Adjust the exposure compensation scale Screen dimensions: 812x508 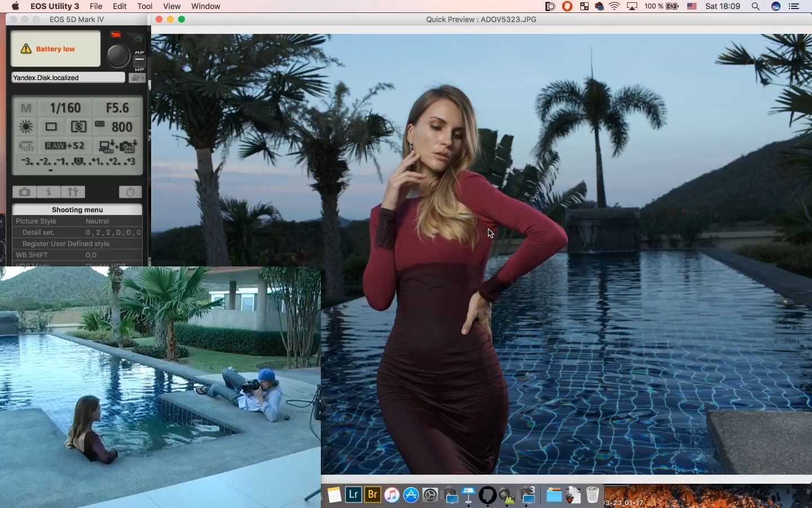coord(78,163)
